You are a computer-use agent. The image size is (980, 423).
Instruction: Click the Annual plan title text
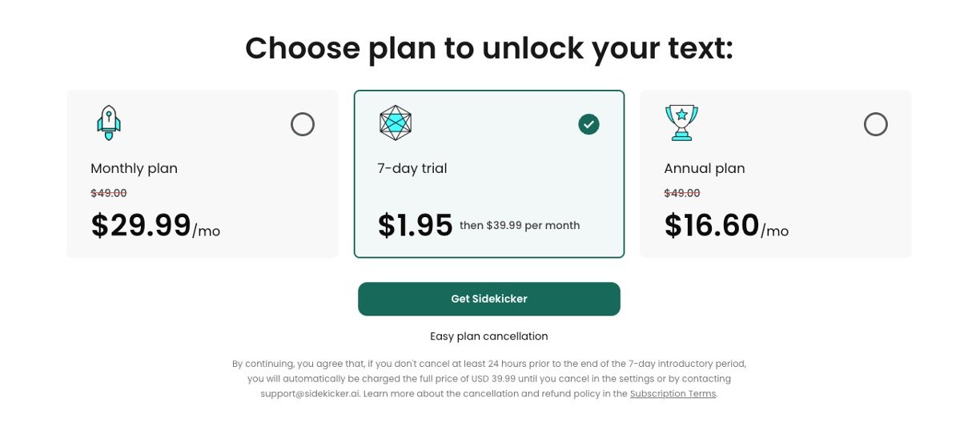pos(705,168)
